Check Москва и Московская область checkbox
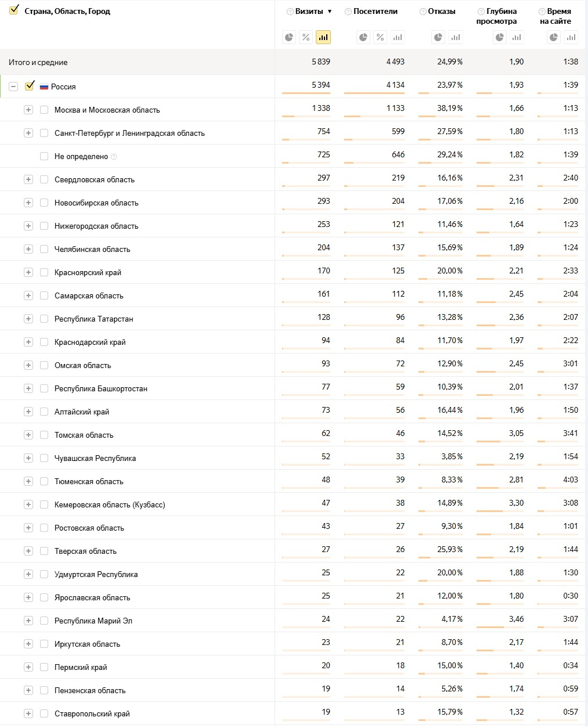 coord(44,110)
